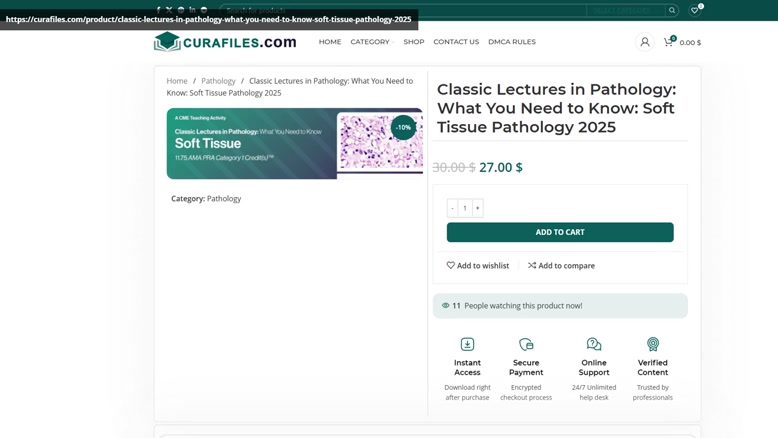Go to HOME in navigation

330,42
